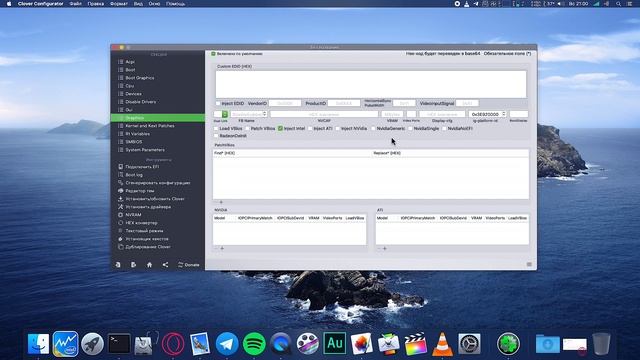Toggle the NvidiaSingle checkbox

pos(410,128)
